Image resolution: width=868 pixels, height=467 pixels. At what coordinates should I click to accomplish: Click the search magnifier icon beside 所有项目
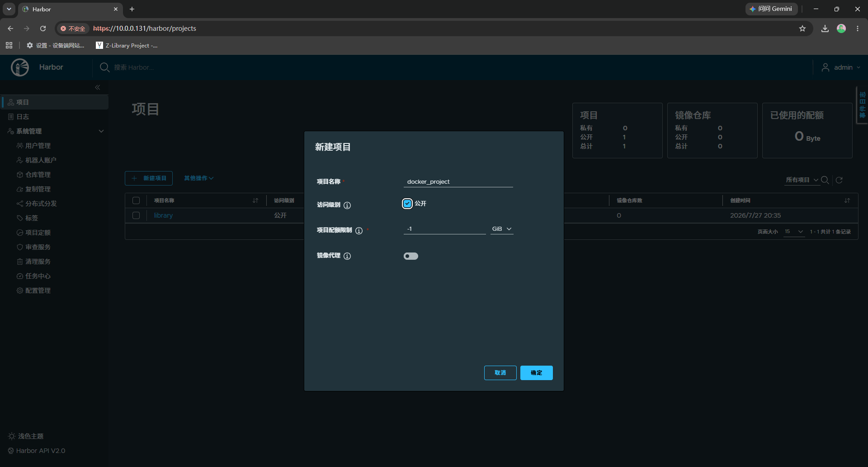(825, 180)
